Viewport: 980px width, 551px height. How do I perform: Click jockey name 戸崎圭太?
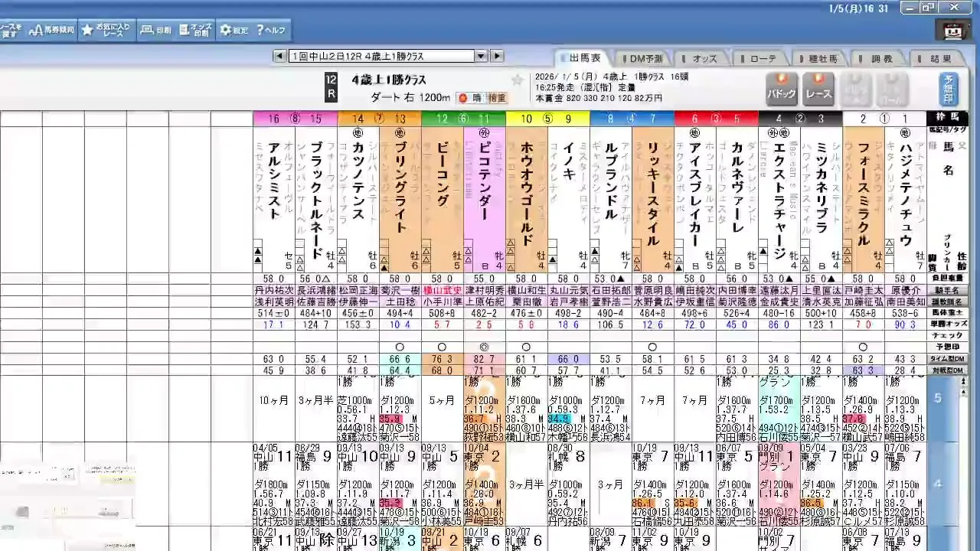(x=863, y=291)
